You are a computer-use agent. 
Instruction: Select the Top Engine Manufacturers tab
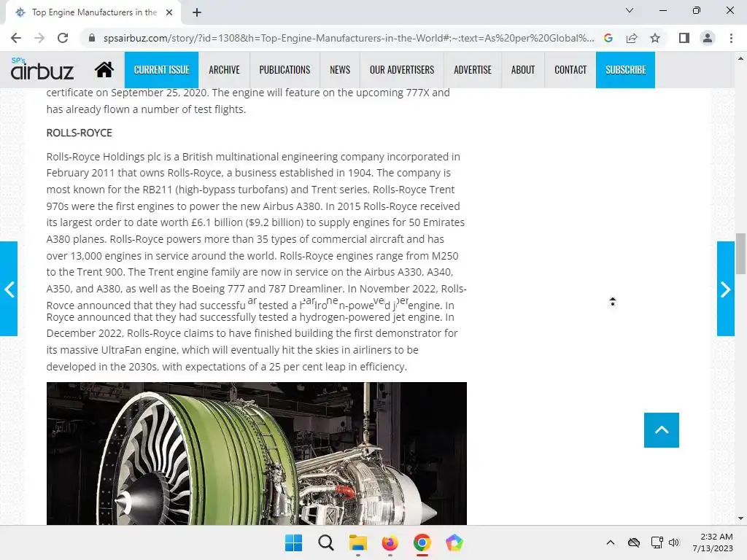93,12
